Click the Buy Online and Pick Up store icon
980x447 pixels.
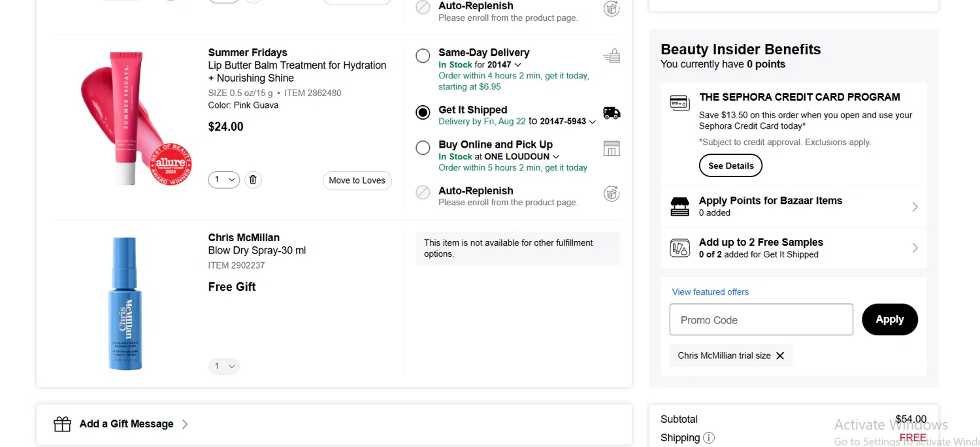coord(612,148)
